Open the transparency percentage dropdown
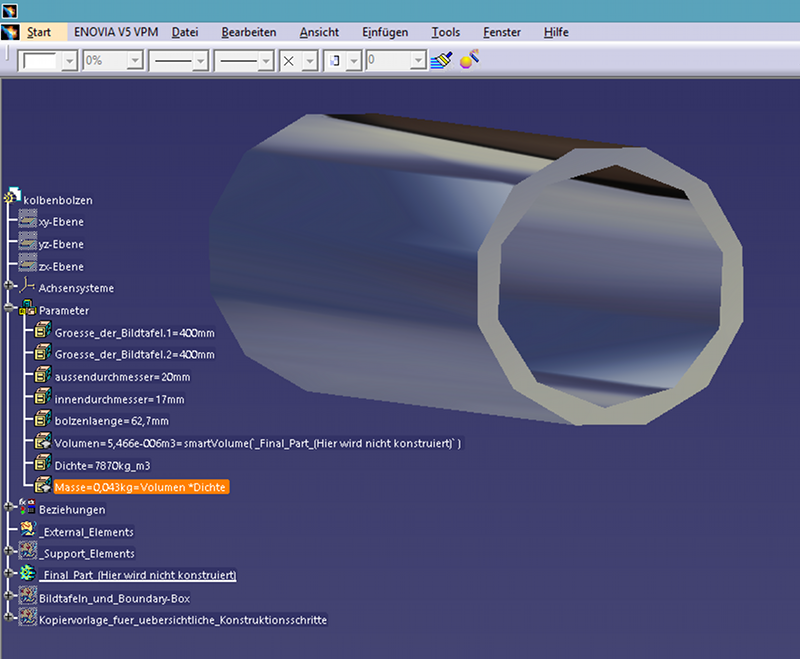Viewport: 800px width, 659px height. (x=133, y=61)
